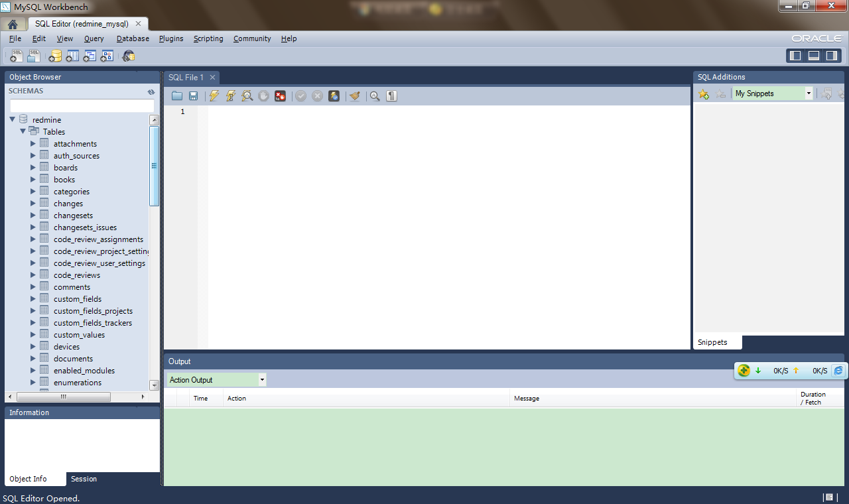Run explain with magnifier lightning icon
Image resolution: width=849 pixels, height=504 pixels.
[247, 96]
